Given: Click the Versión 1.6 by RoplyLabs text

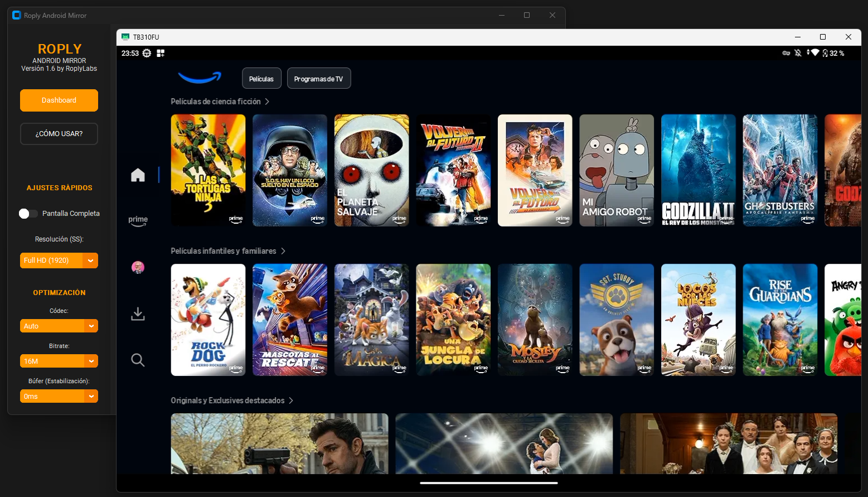Looking at the screenshot, I should coord(59,69).
